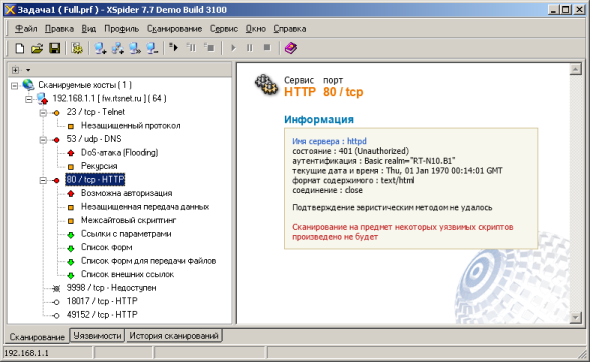Select Незащищенный протокол item
The height and width of the screenshot is (362, 590).
131,126
